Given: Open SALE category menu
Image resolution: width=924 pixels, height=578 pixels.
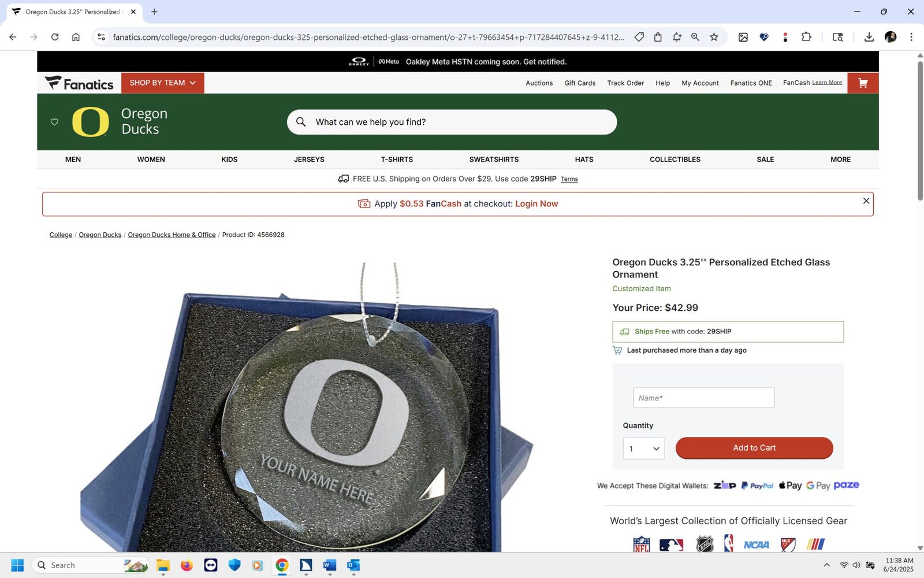Looking at the screenshot, I should click(765, 160).
